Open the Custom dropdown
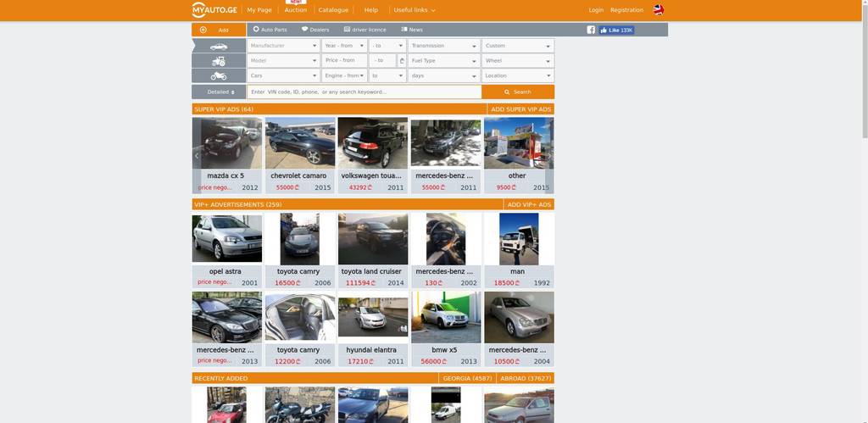 point(518,46)
